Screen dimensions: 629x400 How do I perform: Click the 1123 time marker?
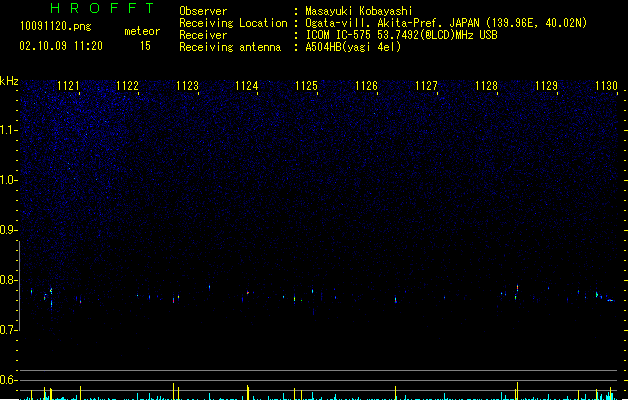(187, 86)
